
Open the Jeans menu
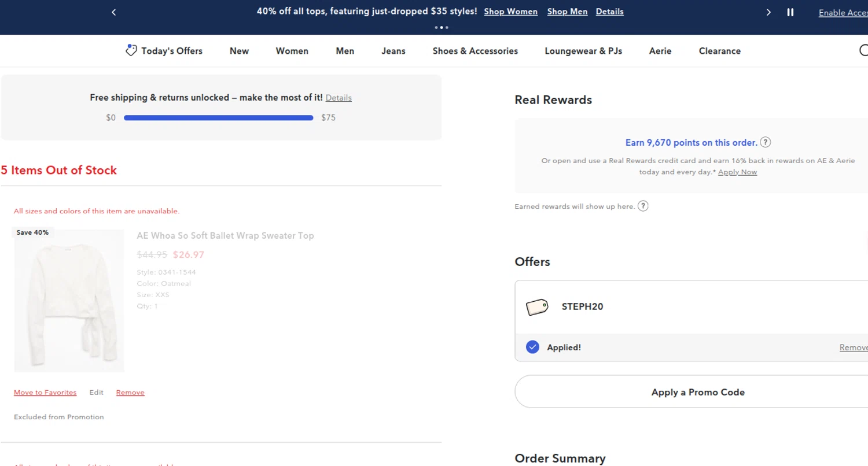pyautogui.click(x=393, y=51)
